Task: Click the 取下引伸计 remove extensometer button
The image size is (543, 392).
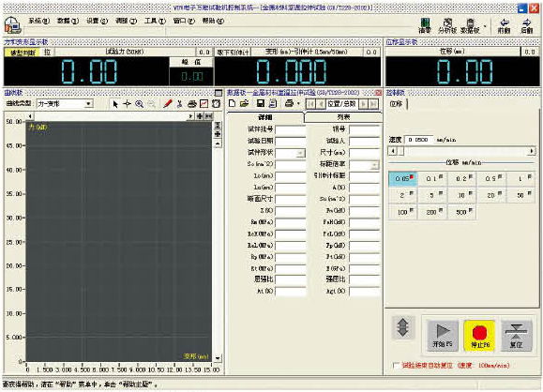Action: [233, 53]
